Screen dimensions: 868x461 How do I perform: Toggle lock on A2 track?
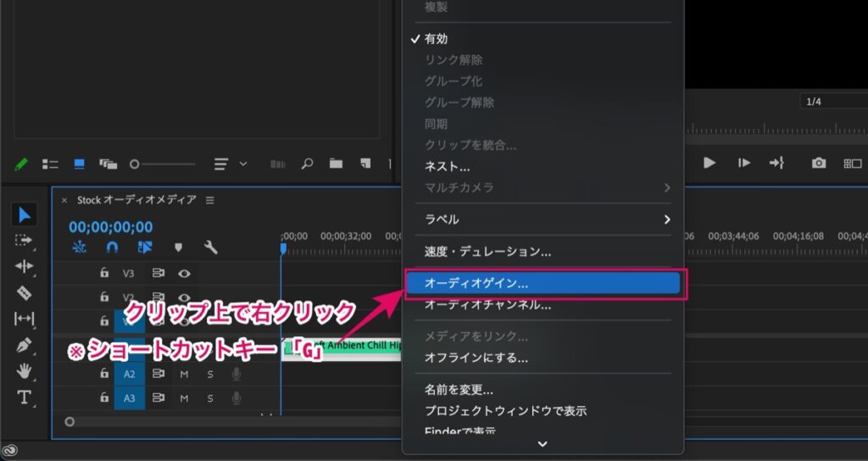point(104,374)
